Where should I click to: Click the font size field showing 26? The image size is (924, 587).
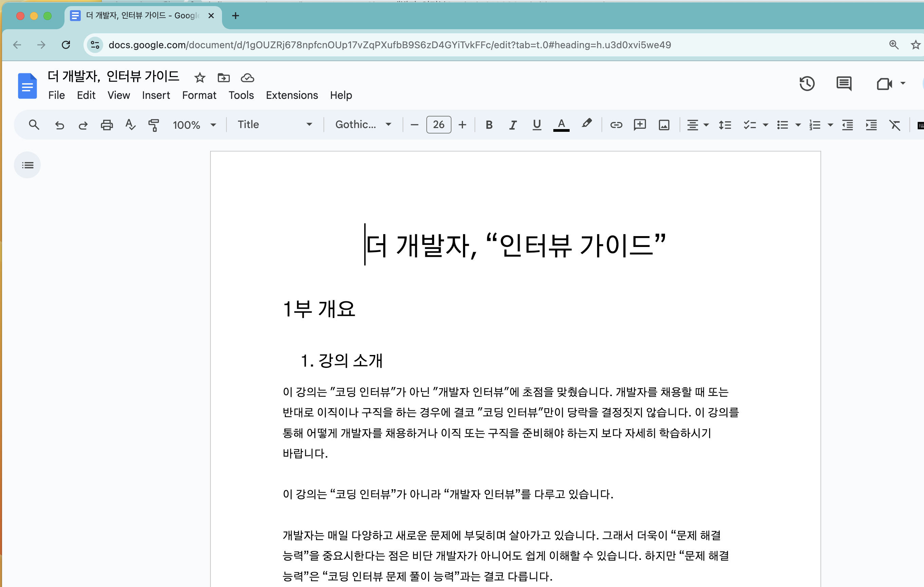[x=438, y=125]
